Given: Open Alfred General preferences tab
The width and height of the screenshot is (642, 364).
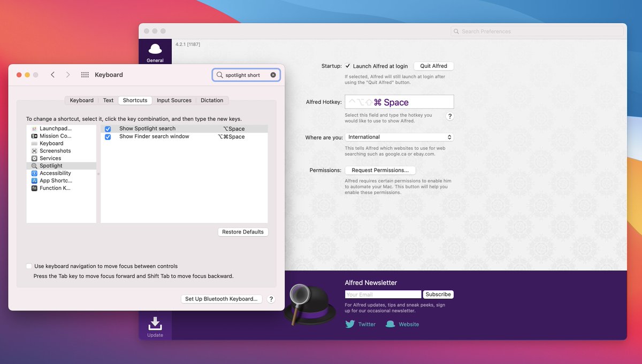Looking at the screenshot, I should [155, 52].
